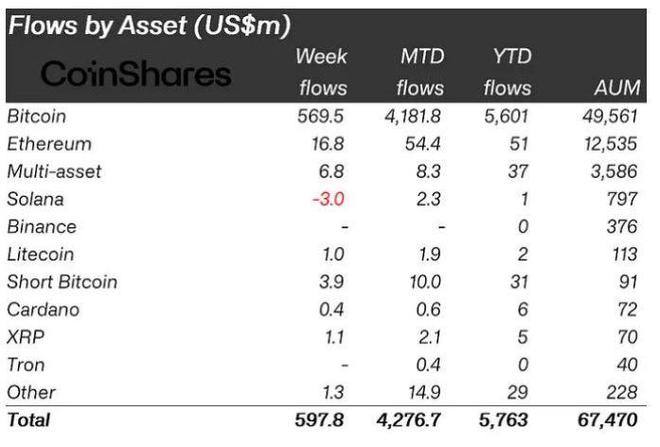This screenshot has width=660, height=447.
Task: Click the Other row label
Action: point(31,392)
